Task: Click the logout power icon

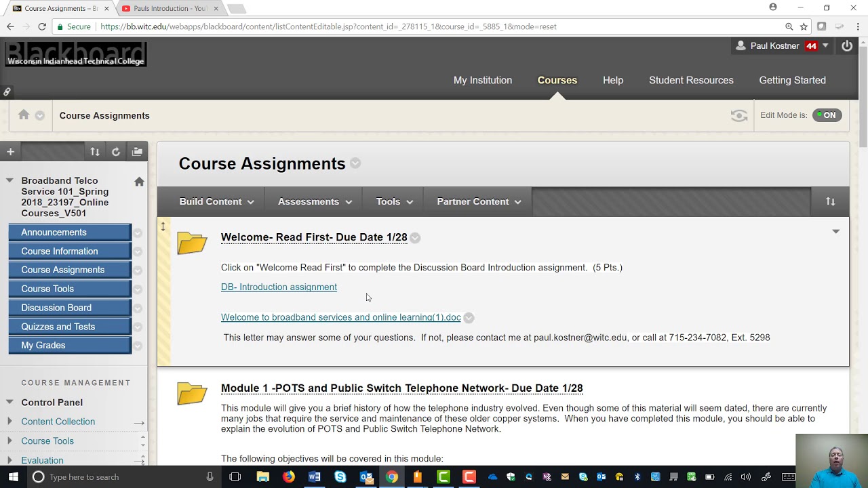Action: coord(847,46)
